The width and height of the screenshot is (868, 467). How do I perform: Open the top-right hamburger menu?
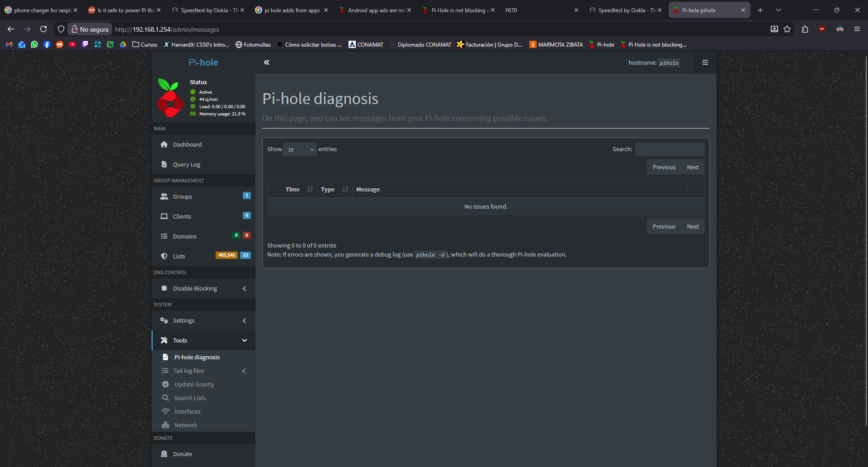(705, 62)
